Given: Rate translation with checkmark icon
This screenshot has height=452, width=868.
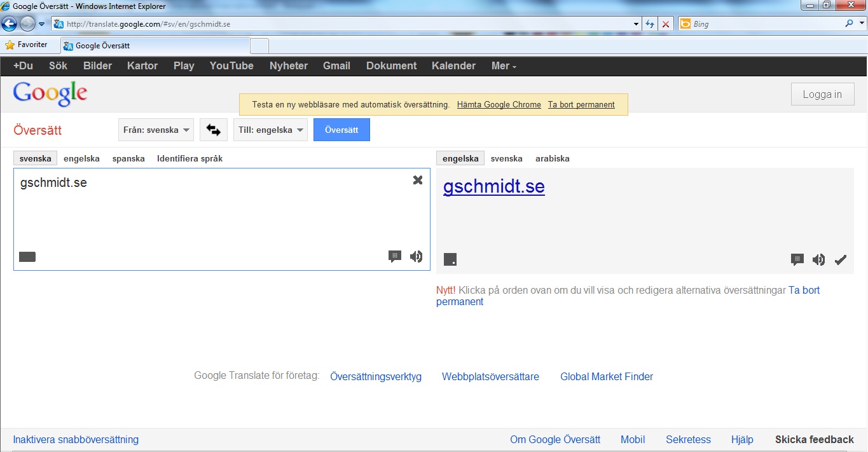Looking at the screenshot, I should pos(841,259).
